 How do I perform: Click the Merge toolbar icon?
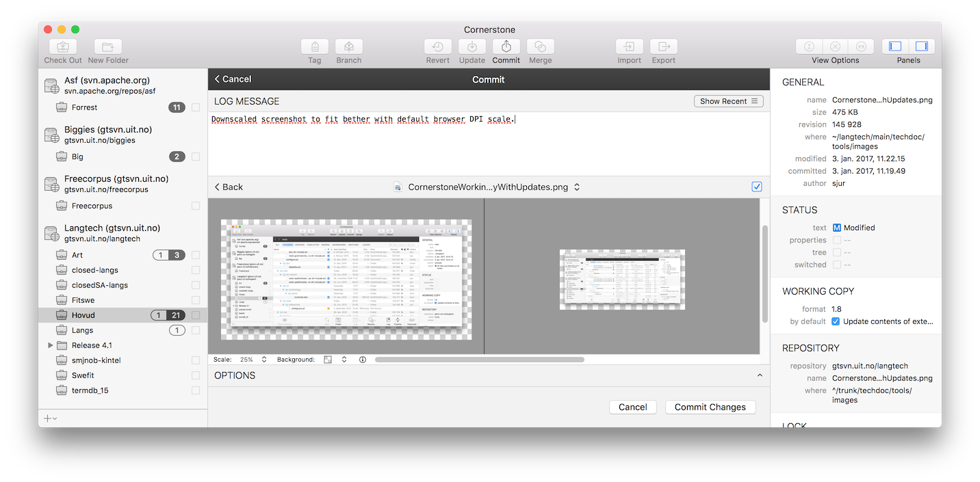(x=541, y=46)
